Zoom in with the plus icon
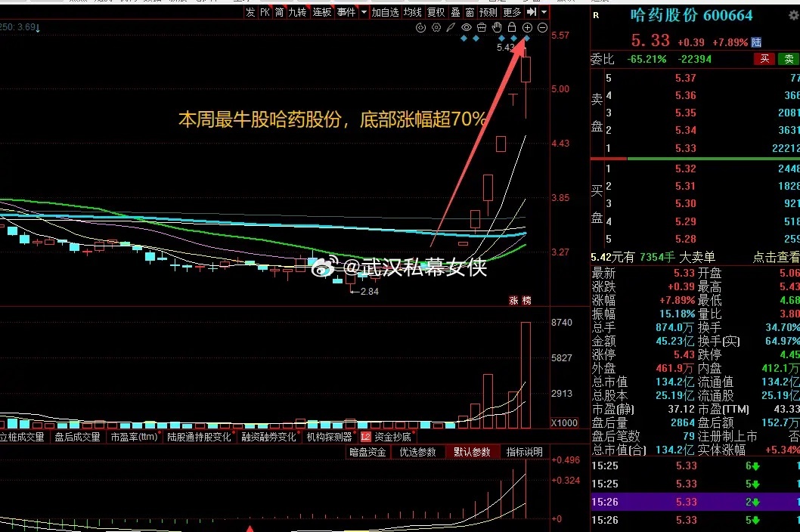 [x=527, y=28]
